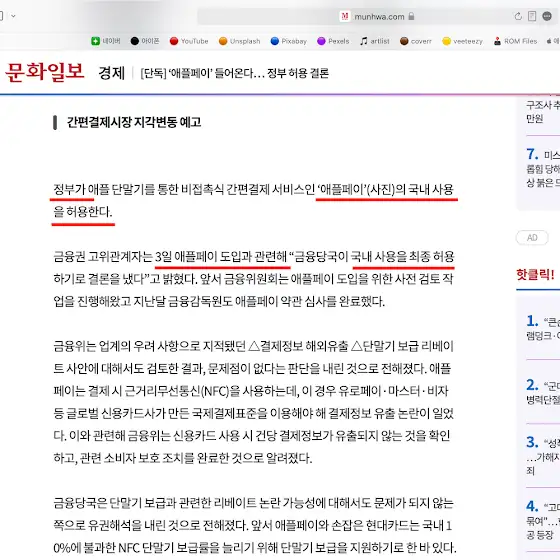Open the 아이폰 bookmark
Screen dimensions: 560x560
(145, 41)
